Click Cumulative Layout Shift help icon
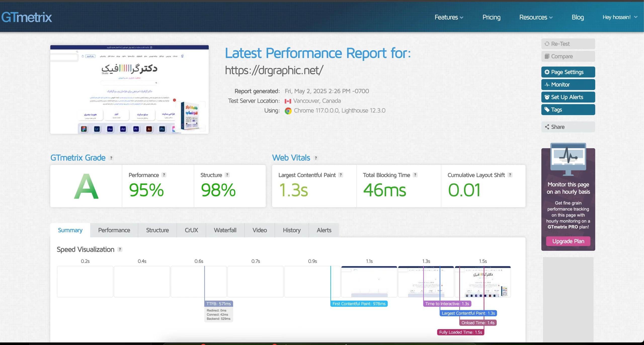 (510, 175)
